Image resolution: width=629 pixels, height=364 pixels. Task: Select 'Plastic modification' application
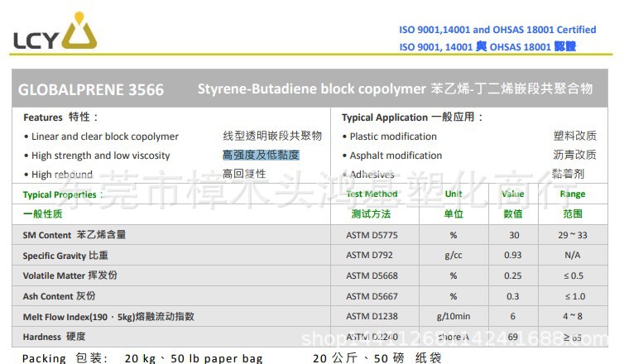click(393, 136)
